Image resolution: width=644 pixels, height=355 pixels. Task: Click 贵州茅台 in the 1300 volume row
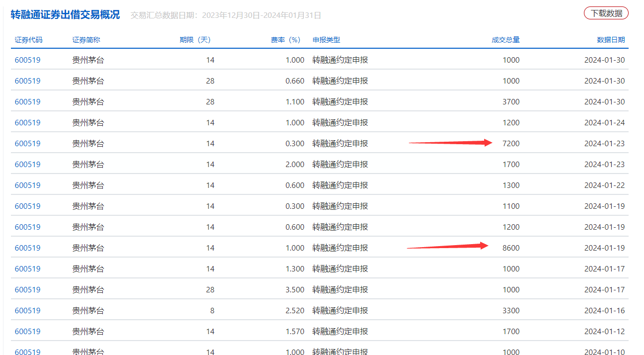tap(88, 185)
